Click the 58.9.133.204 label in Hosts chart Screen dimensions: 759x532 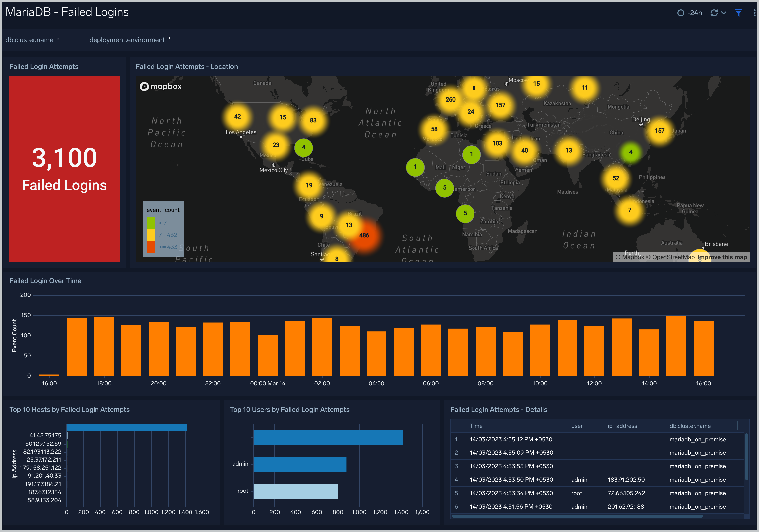(x=44, y=500)
